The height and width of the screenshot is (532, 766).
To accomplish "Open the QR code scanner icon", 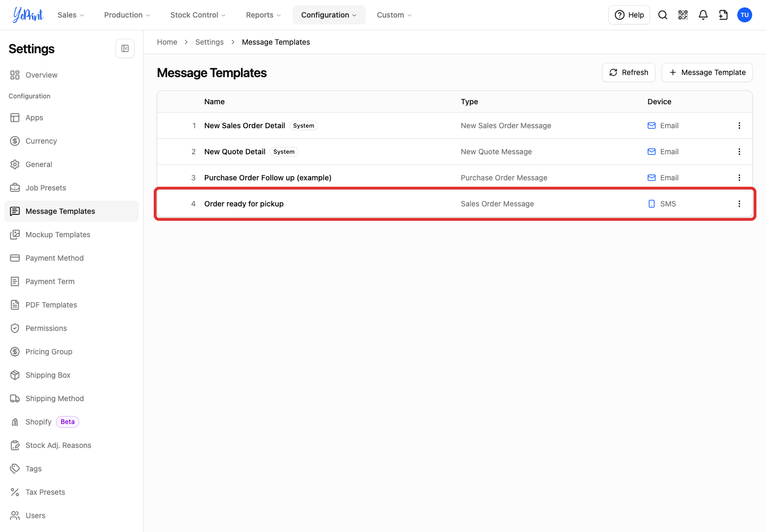I will point(683,15).
